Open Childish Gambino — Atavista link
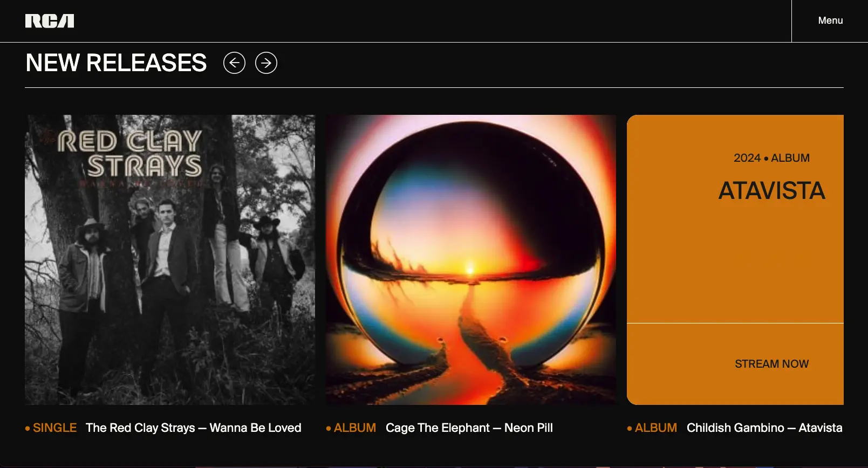Image resolution: width=868 pixels, height=468 pixels. click(x=764, y=428)
